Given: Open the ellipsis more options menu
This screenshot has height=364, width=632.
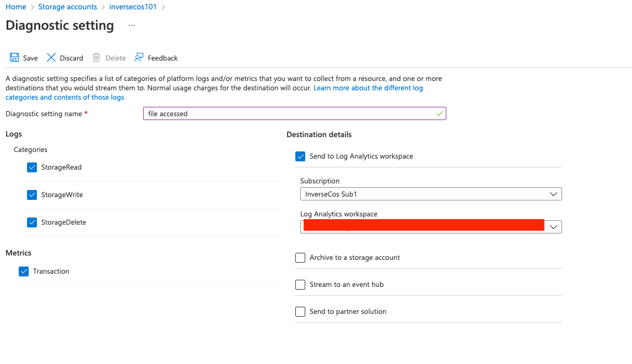Looking at the screenshot, I should tap(131, 25).
